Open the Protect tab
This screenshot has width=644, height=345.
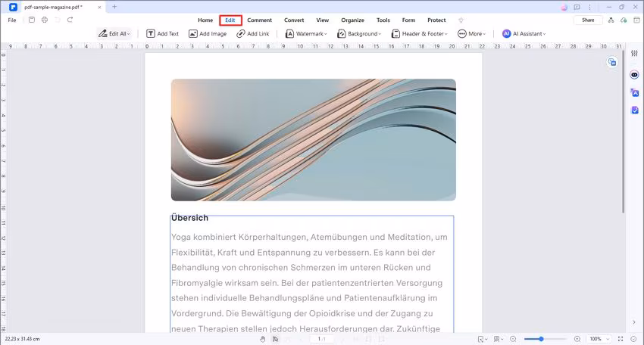pyautogui.click(x=436, y=20)
